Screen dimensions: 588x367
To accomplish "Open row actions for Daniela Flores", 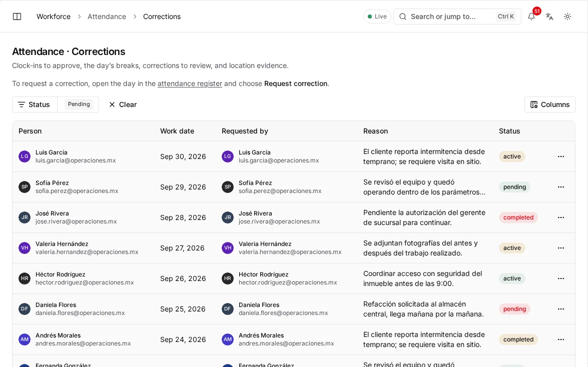I will (560, 309).
